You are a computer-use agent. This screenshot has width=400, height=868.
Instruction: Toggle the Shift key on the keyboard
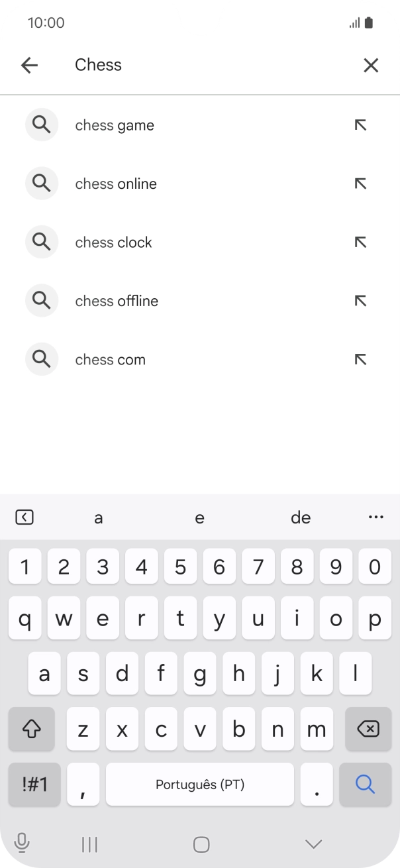click(31, 729)
